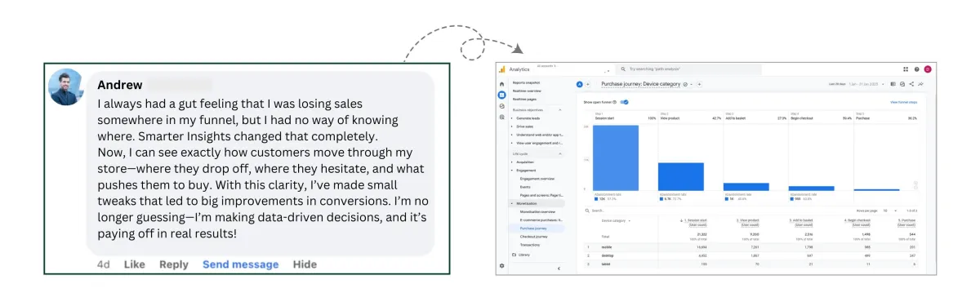Click Send message under the comment
This screenshot has height=306, width=980.
[x=240, y=264]
